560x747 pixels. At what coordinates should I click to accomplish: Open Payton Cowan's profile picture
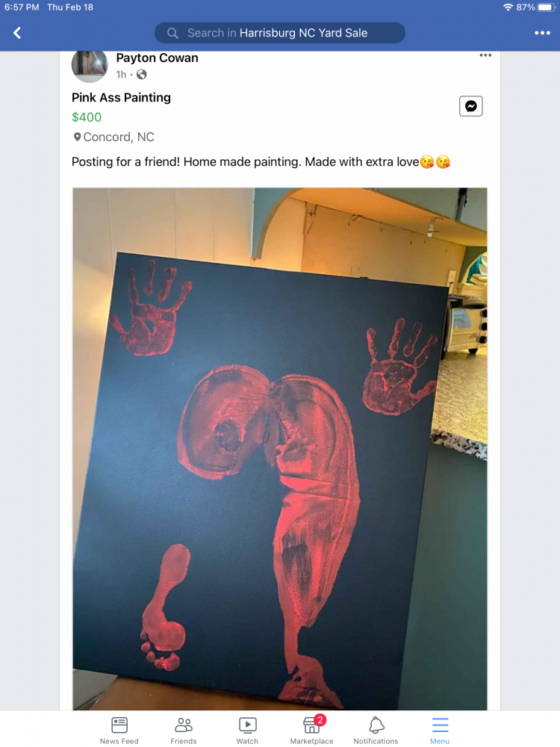point(90,66)
